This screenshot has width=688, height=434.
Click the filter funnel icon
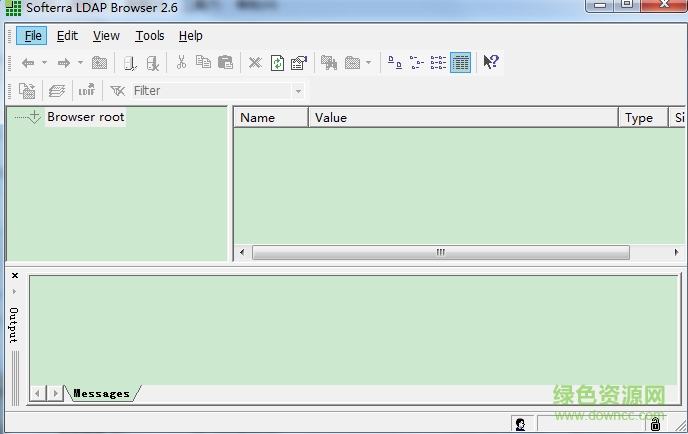[x=117, y=91]
